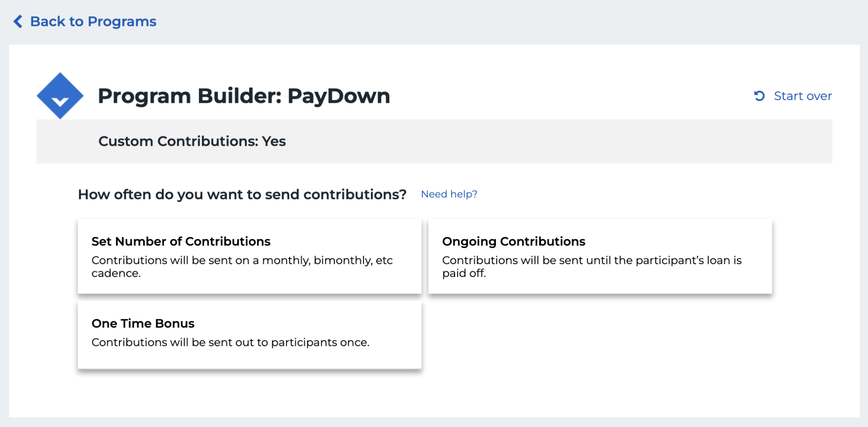Click the Start over text link
Viewport: 868px width, 427px height.
802,96
